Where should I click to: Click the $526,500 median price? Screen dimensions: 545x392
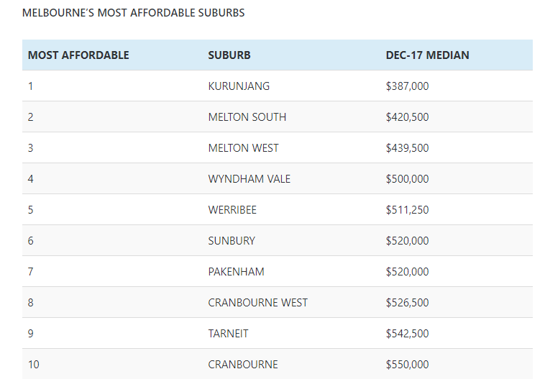click(407, 303)
